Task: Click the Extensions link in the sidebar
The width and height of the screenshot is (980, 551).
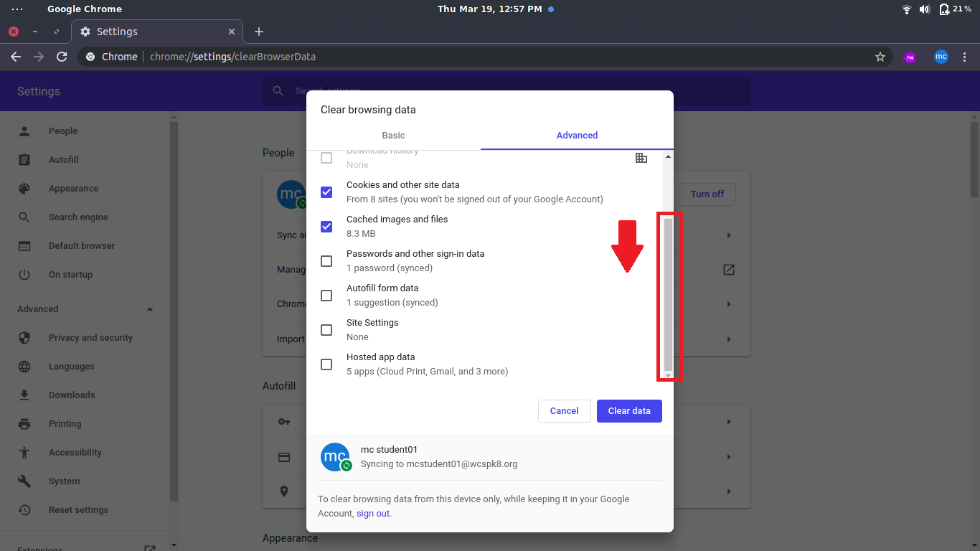Action: [40, 548]
